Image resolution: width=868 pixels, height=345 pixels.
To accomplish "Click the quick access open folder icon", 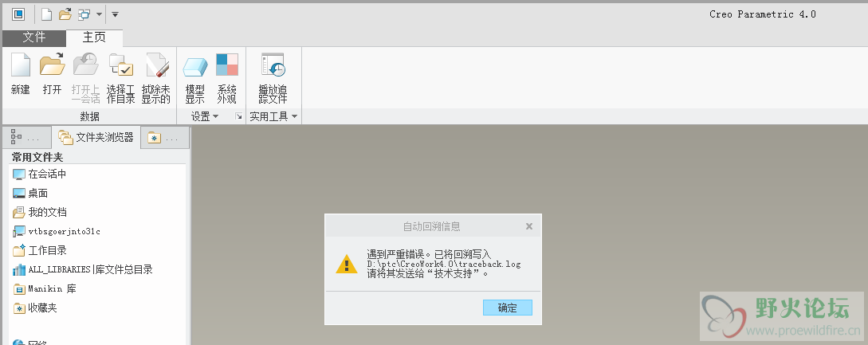I will pyautogui.click(x=65, y=14).
